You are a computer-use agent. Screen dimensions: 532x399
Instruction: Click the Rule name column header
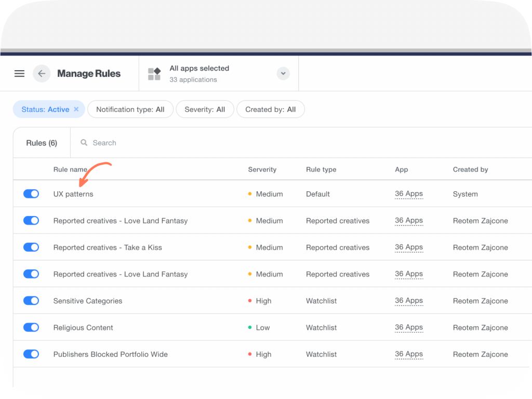70,169
